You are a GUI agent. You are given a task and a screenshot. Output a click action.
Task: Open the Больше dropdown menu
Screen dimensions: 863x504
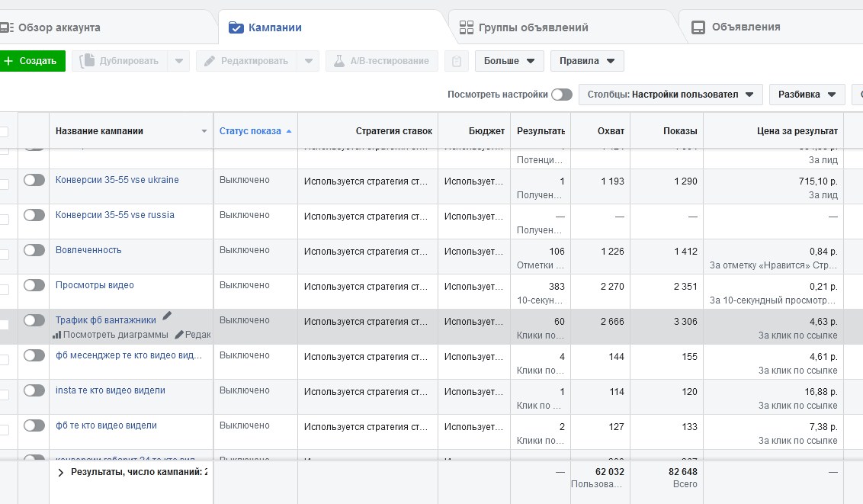click(x=509, y=61)
